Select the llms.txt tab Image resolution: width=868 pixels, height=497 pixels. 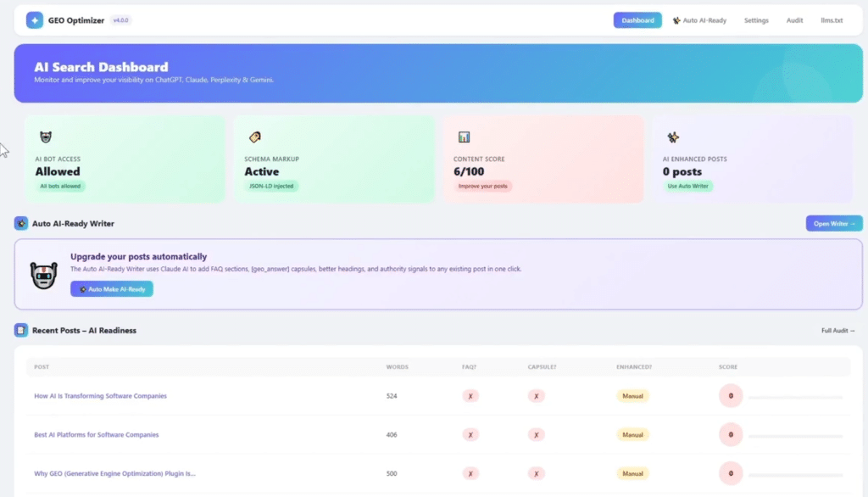click(832, 20)
